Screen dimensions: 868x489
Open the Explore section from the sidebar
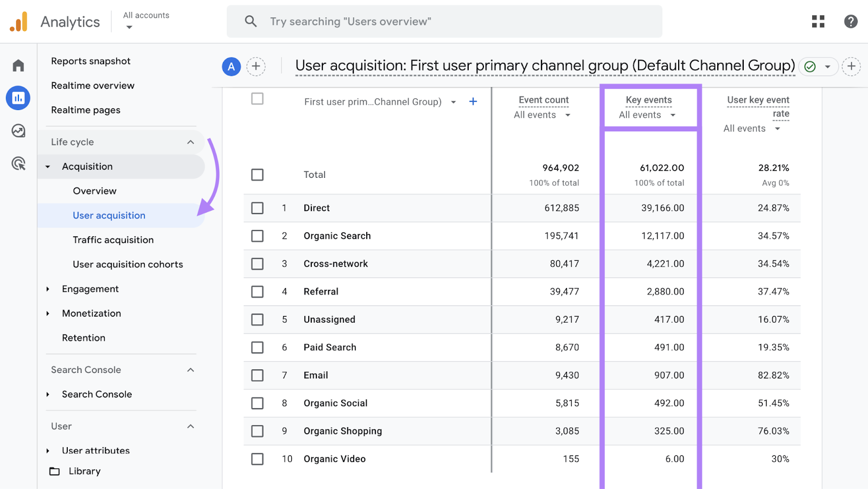tap(18, 131)
